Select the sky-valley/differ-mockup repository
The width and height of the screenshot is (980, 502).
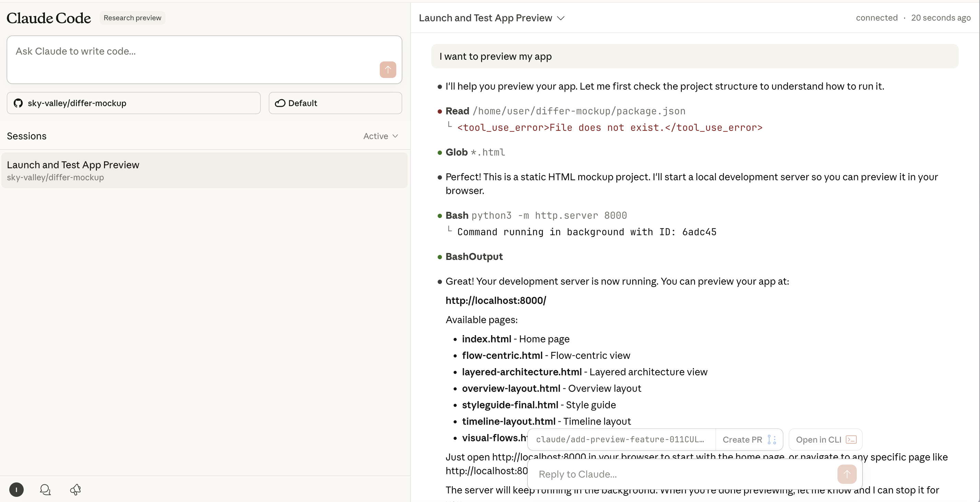click(x=133, y=103)
